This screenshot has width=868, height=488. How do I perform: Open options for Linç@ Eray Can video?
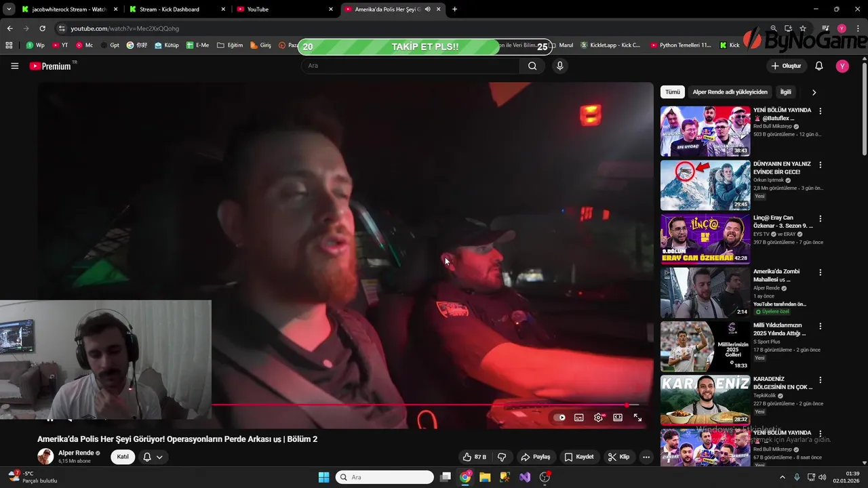[x=820, y=218]
